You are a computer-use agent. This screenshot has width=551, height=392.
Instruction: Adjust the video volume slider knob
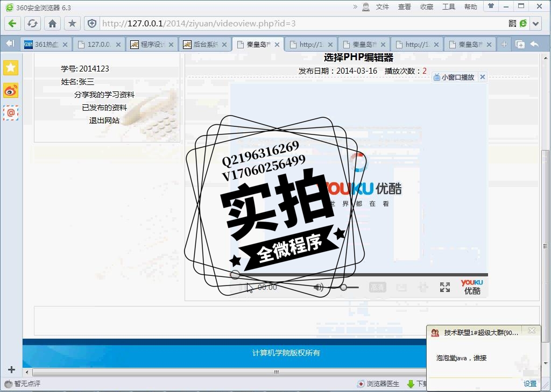pos(344,287)
